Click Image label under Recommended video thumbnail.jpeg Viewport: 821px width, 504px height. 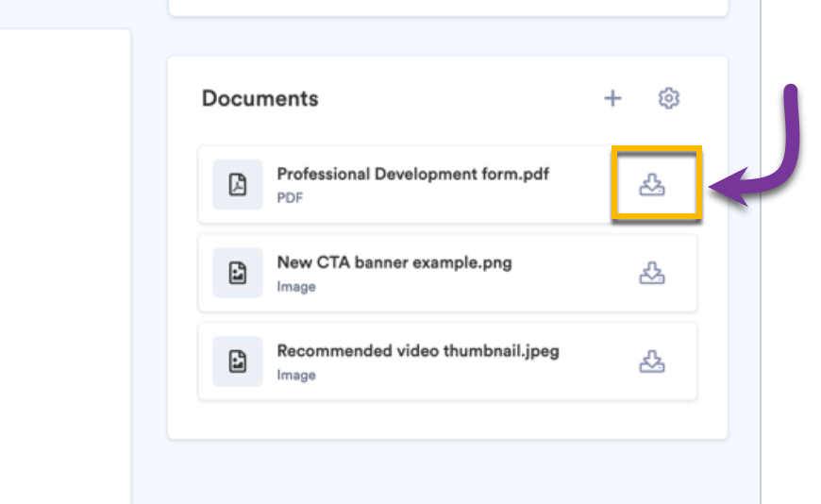[x=296, y=375]
